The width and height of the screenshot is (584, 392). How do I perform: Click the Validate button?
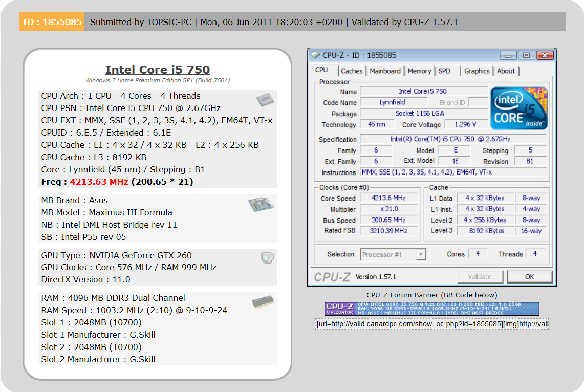click(x=480, y=277)
